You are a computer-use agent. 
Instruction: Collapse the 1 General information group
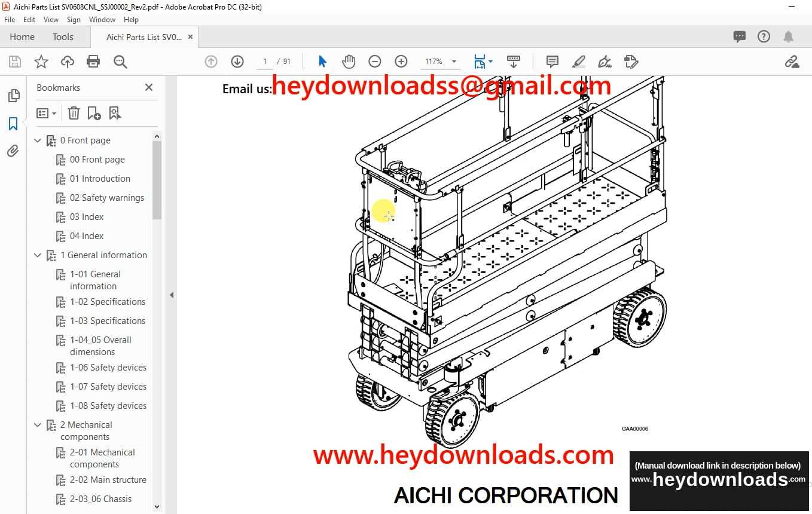(38, 255)
